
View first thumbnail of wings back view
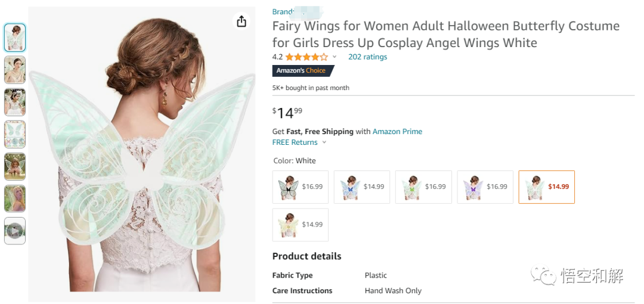pyautogui.click(x=15, y=38)
